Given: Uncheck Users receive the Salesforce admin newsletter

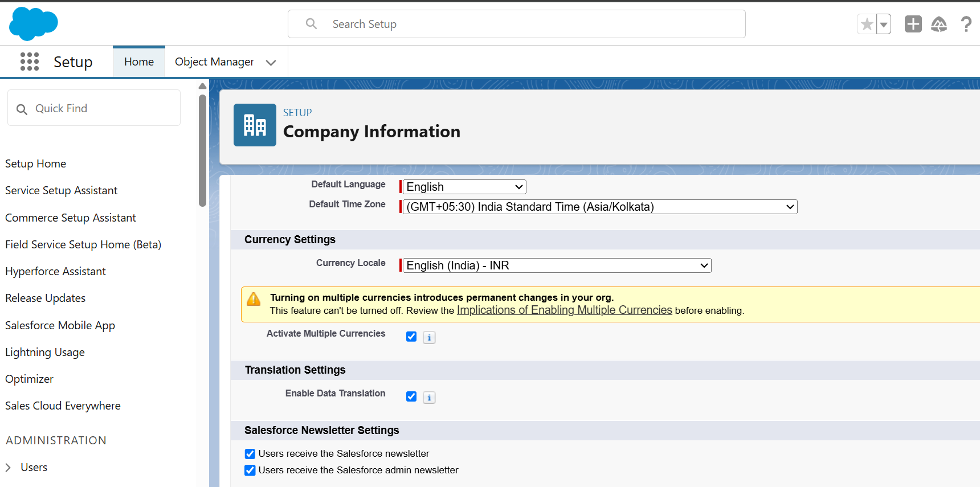Looking at the screenshot, I should pyautogui.click(x=250, y=470).
